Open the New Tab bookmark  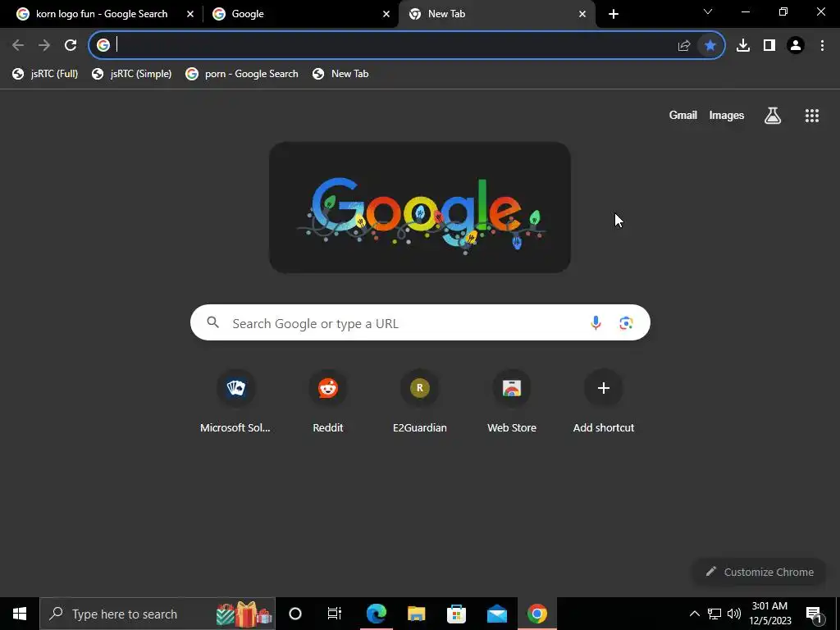[x=340, y=74]
